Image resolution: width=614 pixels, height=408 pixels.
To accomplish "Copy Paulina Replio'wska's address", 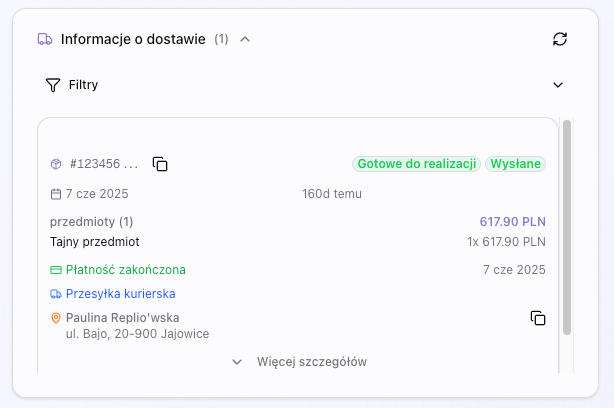I will click(538, 318).
